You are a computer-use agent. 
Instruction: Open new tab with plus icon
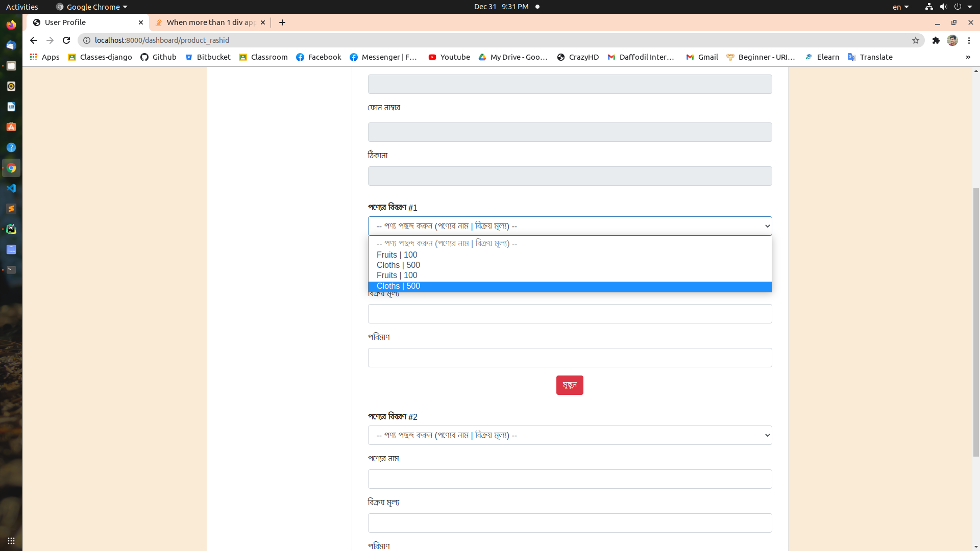point(282,22)
